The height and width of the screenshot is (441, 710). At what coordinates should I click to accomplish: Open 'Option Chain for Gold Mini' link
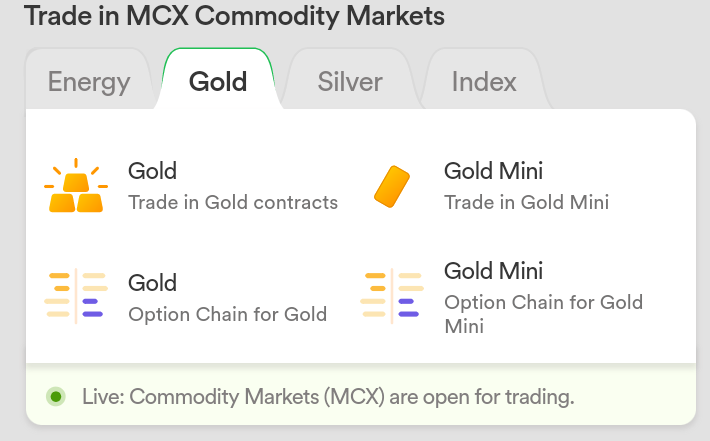pyautogui.click(x=543, y=314)
